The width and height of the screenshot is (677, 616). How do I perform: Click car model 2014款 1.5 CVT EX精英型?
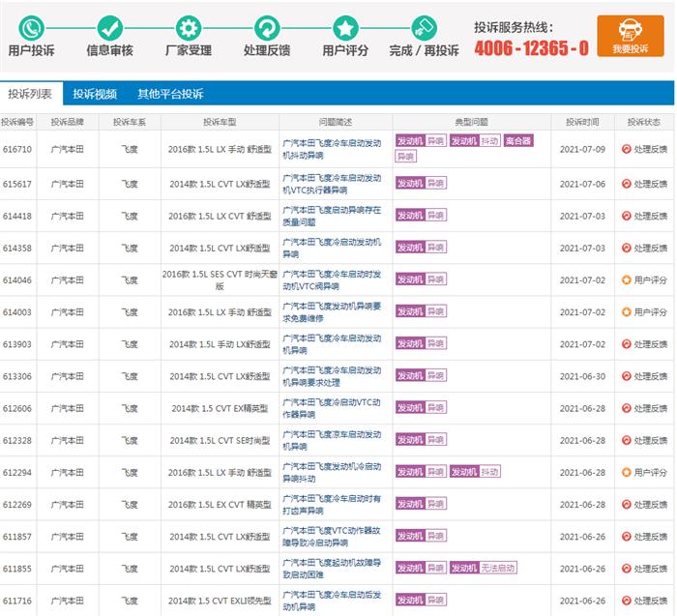click(220, 408)
